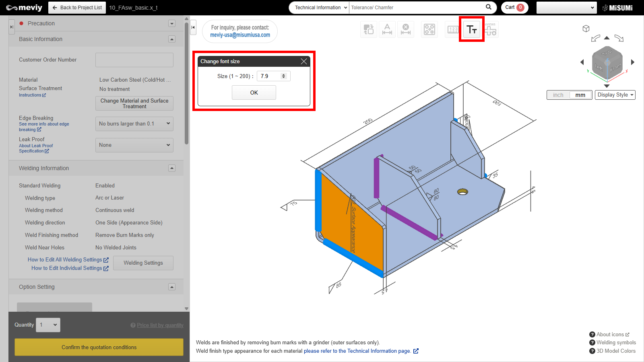Close the Change font size dialog
644x362 pixels.
pyautogui.click(x=304, y=62)
